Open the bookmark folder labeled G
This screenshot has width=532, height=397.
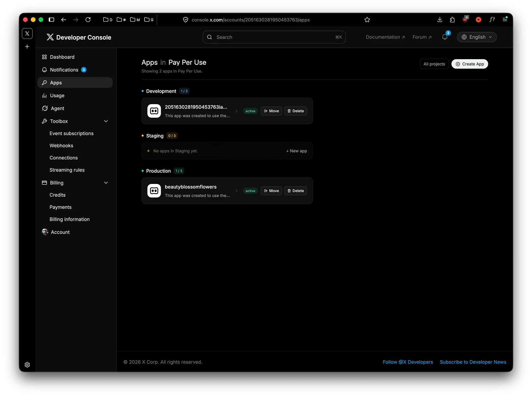149,20
